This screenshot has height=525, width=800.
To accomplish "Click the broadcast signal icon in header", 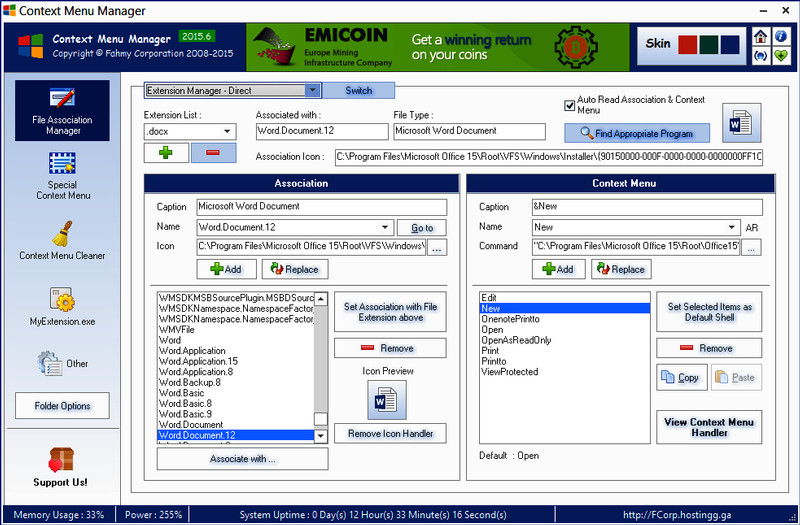I will [x=761, y=56].
